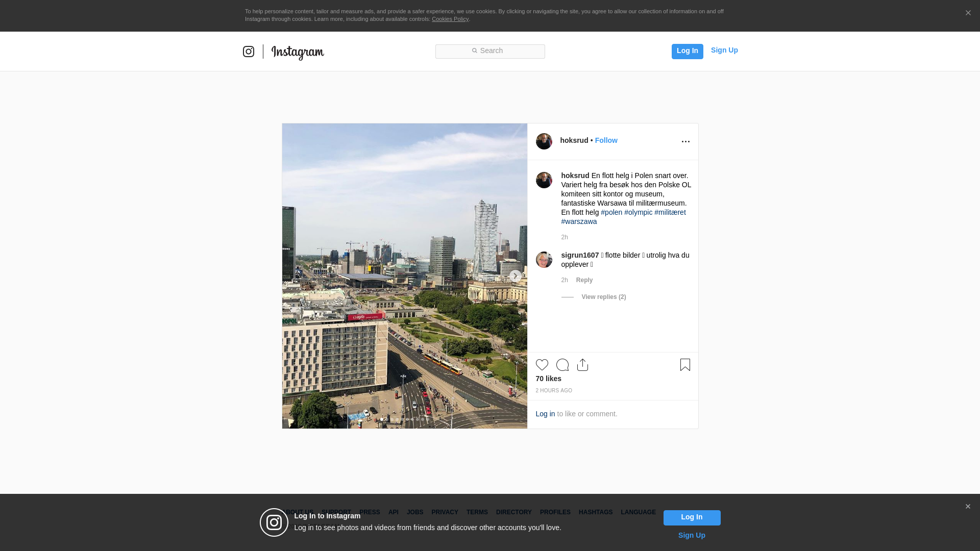Image resolution: width=980 pixels, height=551 pixels.
Task: Click Sign Up in the bottom banner
Action: (x=692, y=535)
